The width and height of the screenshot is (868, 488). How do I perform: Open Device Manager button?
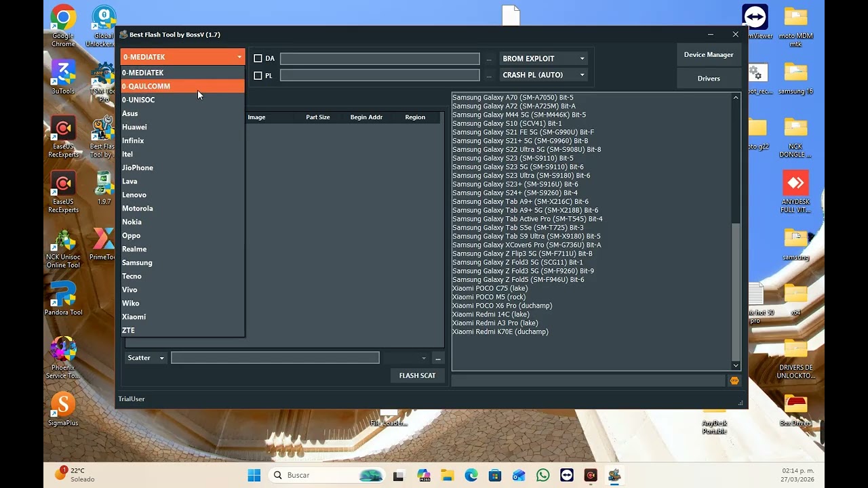pos(709,55)
